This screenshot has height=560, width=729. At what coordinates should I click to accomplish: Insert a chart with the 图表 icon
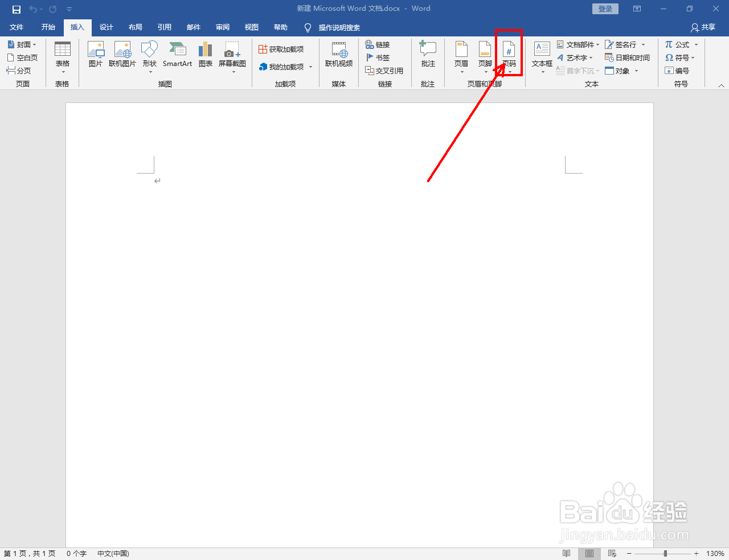click(205, 55)
